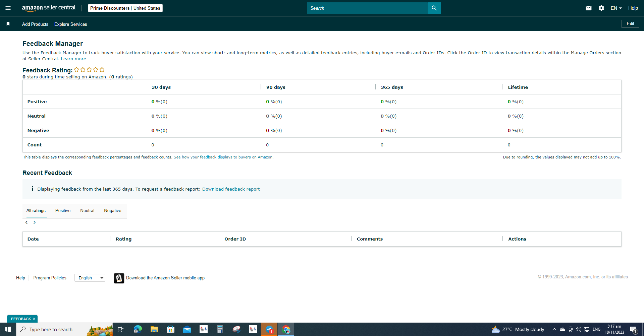Open the settings gear icon
Viewport: 644px width, 336px height.
coord(601,8)
